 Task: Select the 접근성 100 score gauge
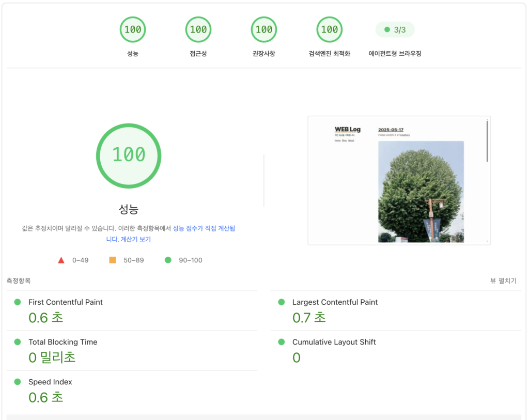(198, 29)
